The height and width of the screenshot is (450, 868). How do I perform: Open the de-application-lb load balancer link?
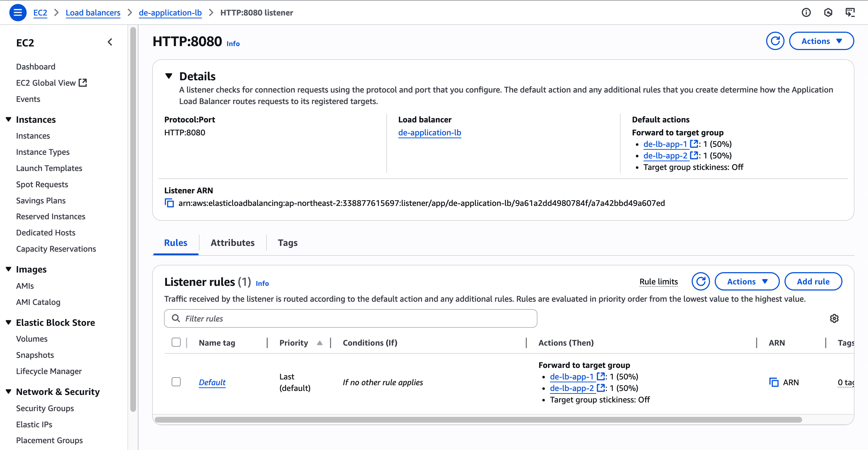429,132
